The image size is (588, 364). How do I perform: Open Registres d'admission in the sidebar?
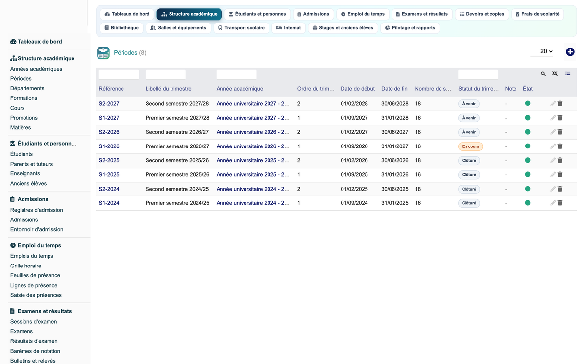point(37,210)
